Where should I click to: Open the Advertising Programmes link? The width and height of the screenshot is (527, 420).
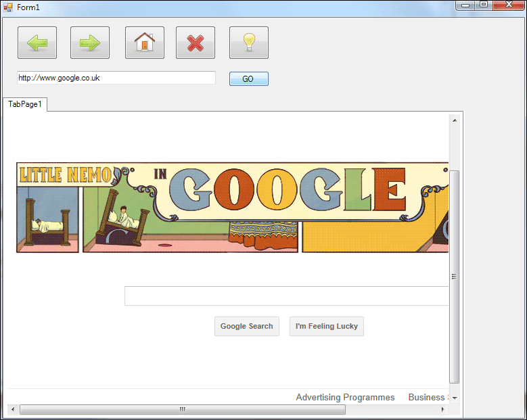(x=345, y=398)
